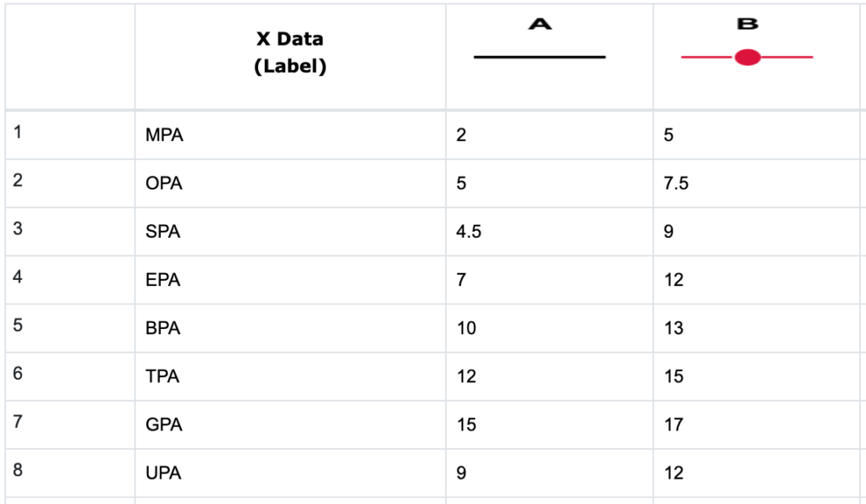The height and width of the screenshot is (504, 866).
Task: Click the MPA label cell
Action: tap(164, 134)
